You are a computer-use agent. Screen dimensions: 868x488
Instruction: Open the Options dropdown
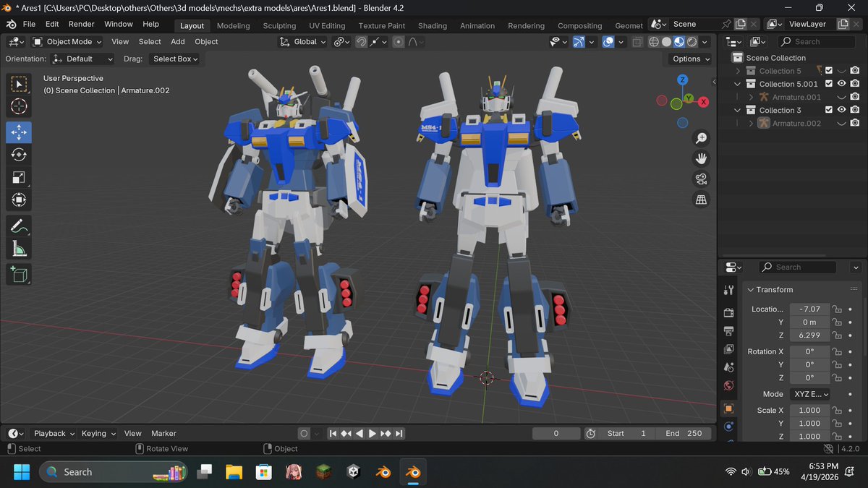coord(690,59)
